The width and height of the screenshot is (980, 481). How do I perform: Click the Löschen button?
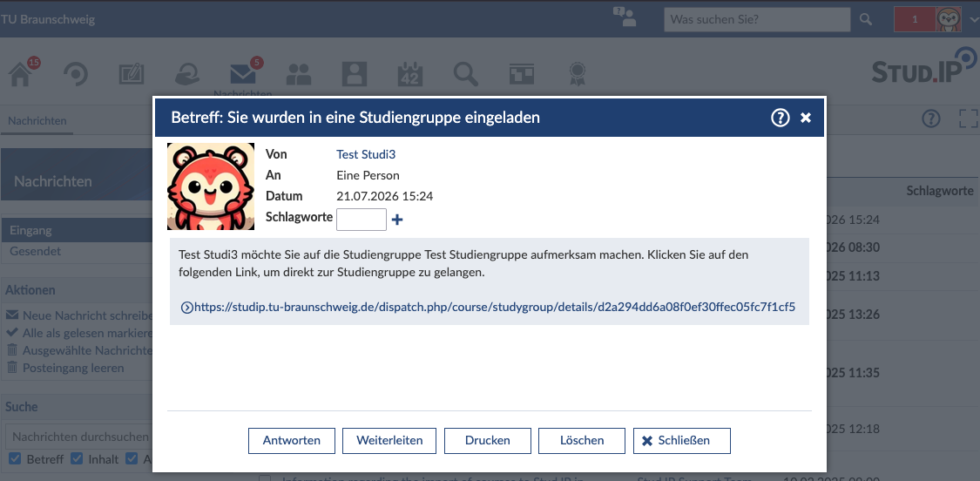point(582,440)
